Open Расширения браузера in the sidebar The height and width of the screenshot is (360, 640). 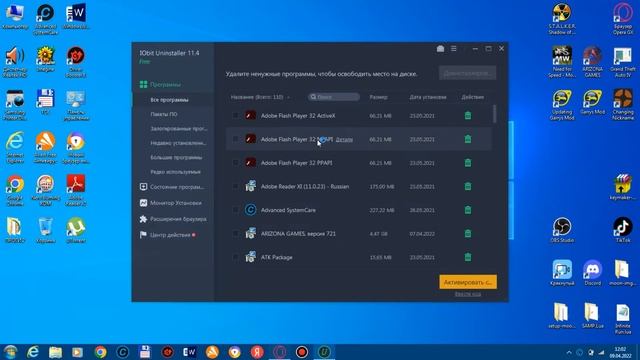pos(178,219)
